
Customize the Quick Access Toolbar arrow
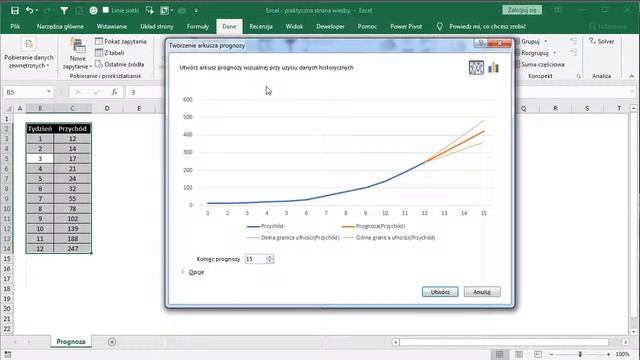(x=196, y=10)
